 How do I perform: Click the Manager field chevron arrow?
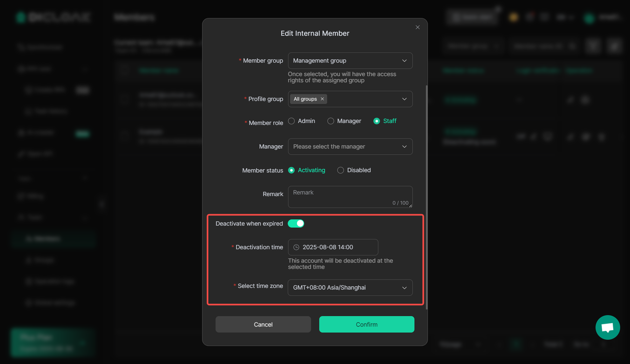click(405, 147)
